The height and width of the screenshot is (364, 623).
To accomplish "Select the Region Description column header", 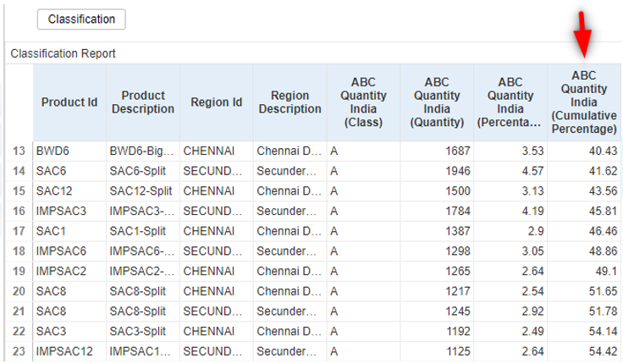I will [x=289, y=102].
